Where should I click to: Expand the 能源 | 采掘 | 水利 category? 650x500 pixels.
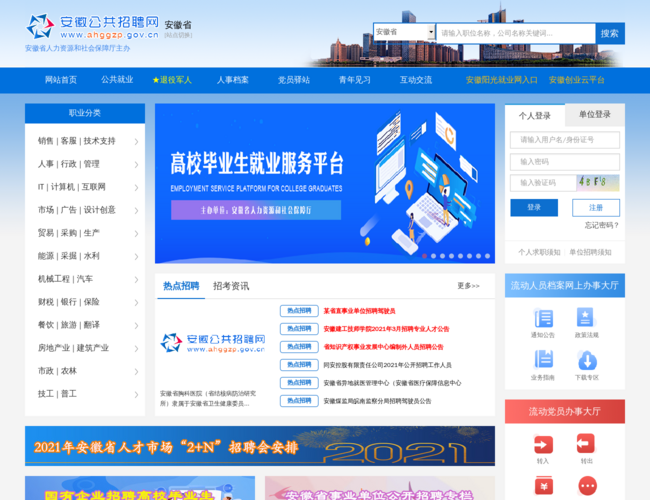click(x=85, y=256)
